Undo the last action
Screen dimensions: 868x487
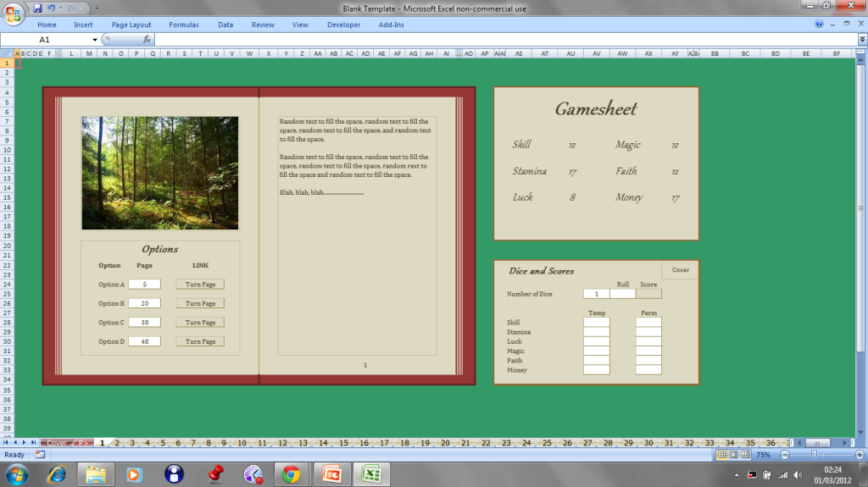[52, 8]
